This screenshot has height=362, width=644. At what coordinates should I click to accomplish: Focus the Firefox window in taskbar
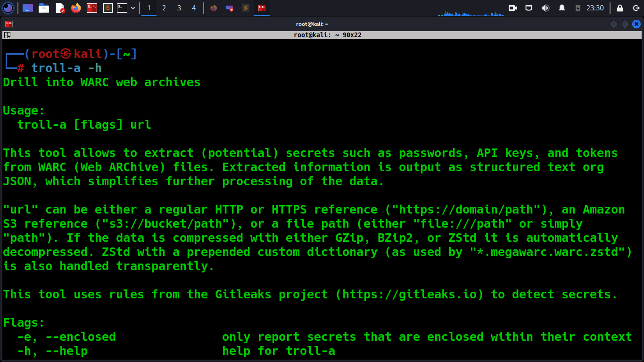point(214,8)
